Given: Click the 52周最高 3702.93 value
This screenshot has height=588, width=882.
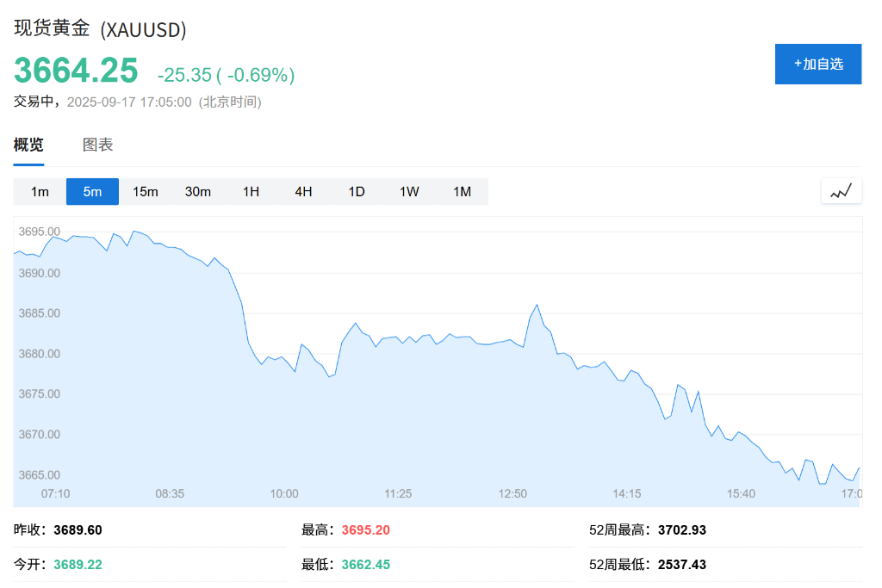Looking at the screenshot, I should point(681,530).
